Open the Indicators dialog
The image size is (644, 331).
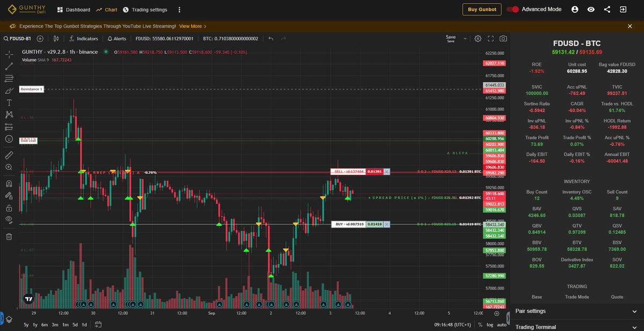pos(84,39)
